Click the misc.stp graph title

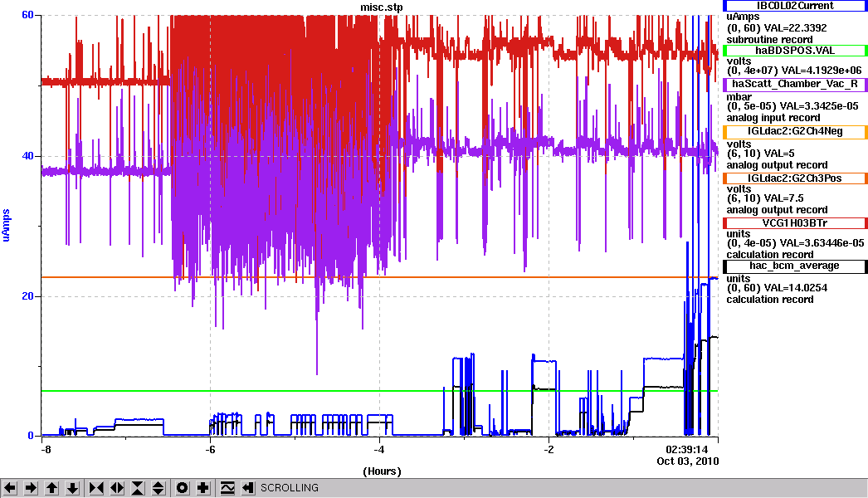[x=382, y=7]
